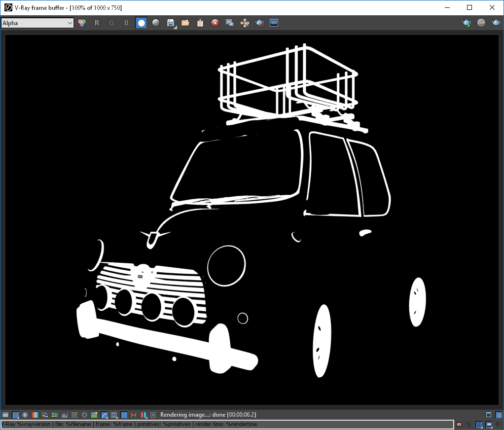Toggle the red channel R button
The image size is (504, 430).
tap(97, 23)
